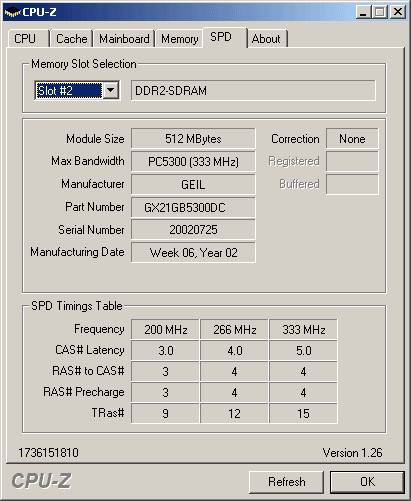Click the CAS# Latency 4.0 cell
411x501 pixels.
pos(234,351)
